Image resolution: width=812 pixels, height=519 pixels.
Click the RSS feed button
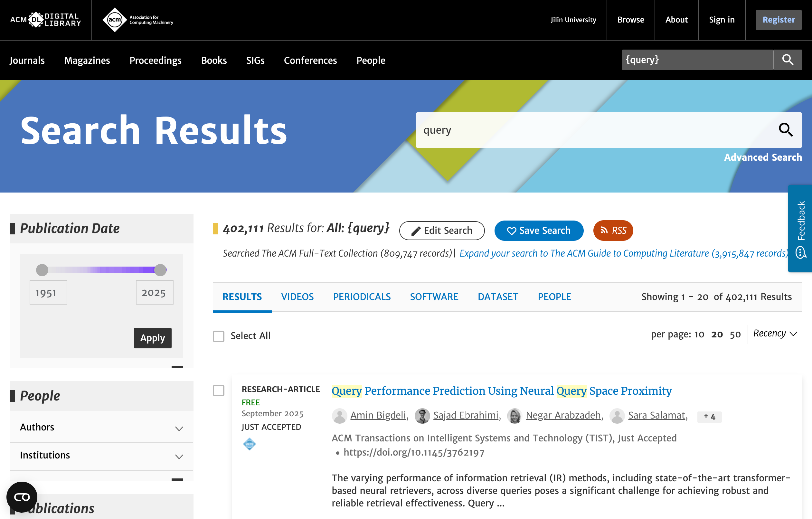tap(613, 231)
